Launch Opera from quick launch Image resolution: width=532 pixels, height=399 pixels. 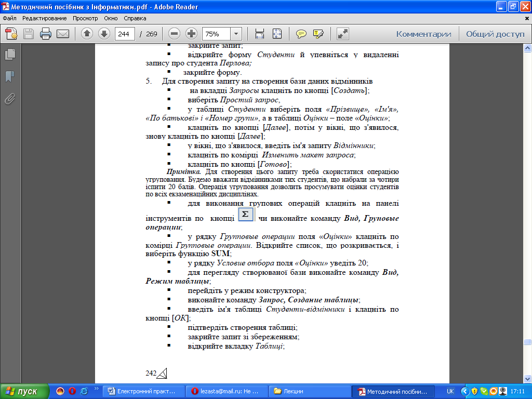coord(72,391)
